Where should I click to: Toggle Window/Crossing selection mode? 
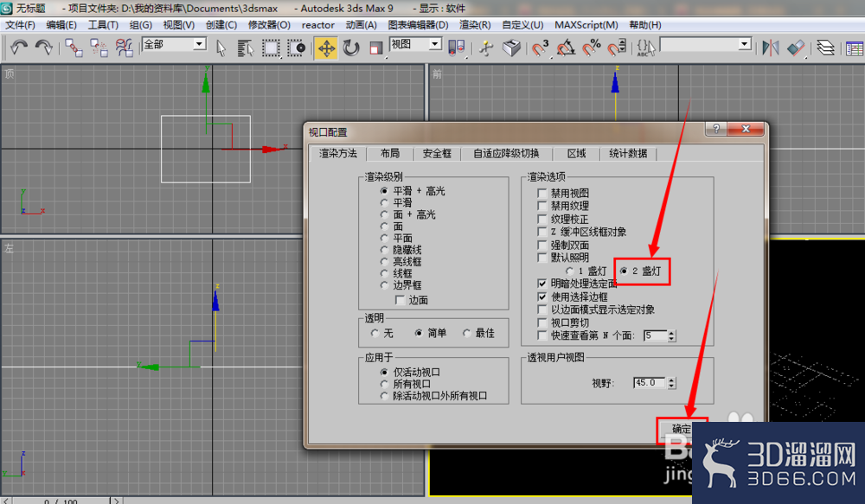tap(296, 48)
